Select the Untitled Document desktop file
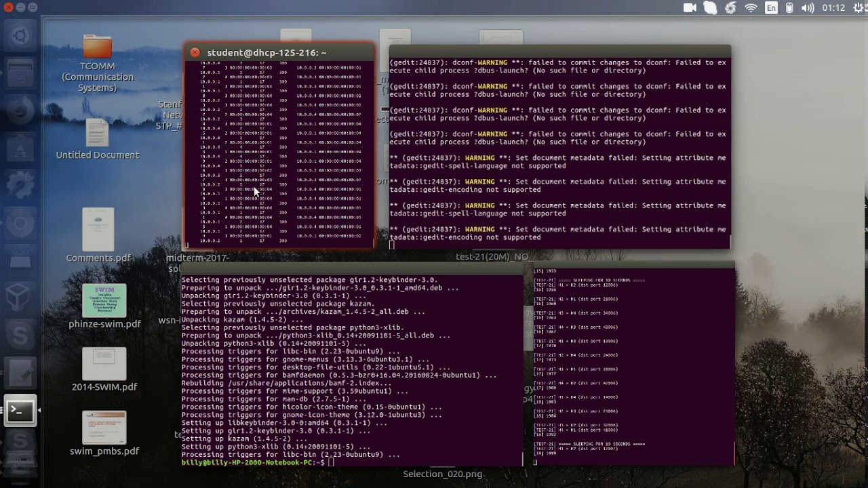868x488 pixels. point(97,139)
